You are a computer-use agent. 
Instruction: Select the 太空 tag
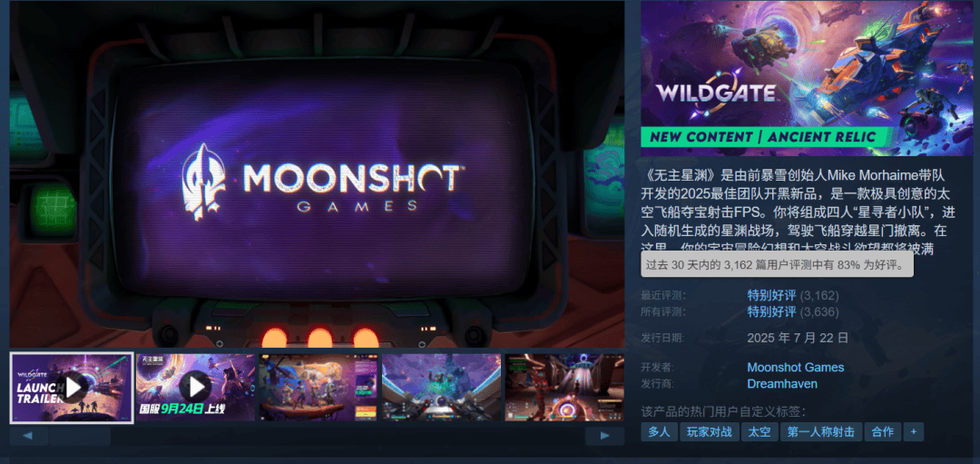(x=759, y=431)
